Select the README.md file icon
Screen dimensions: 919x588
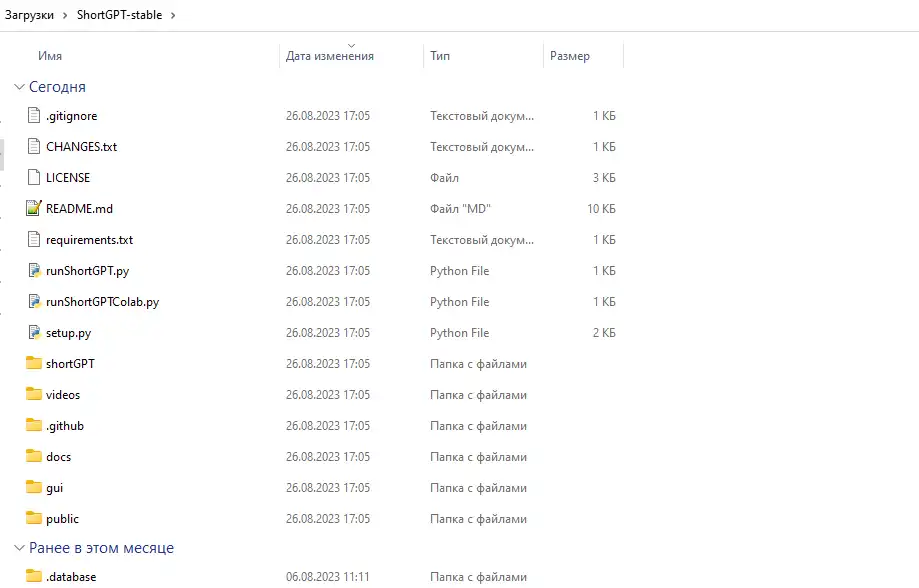(x=34, y=208)
